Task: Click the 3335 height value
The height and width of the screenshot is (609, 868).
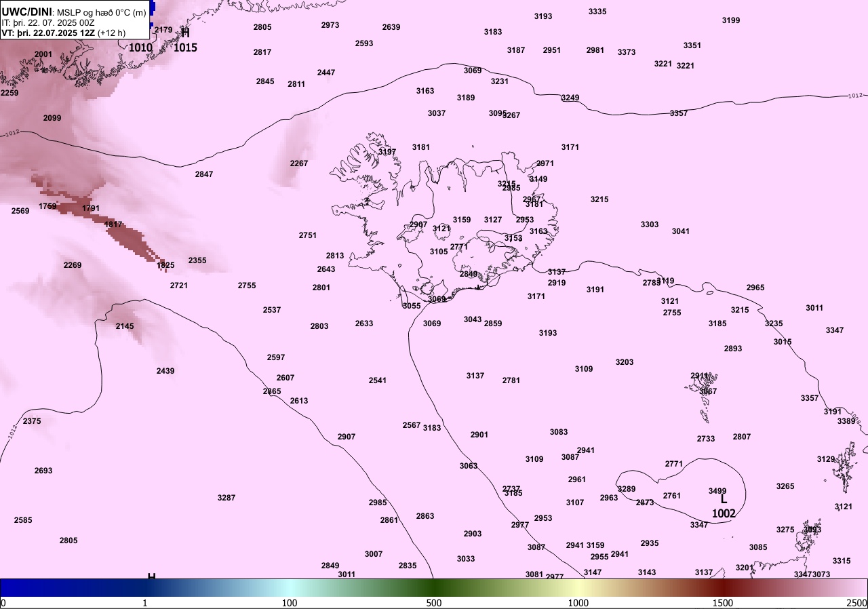Action: [597, 12]
